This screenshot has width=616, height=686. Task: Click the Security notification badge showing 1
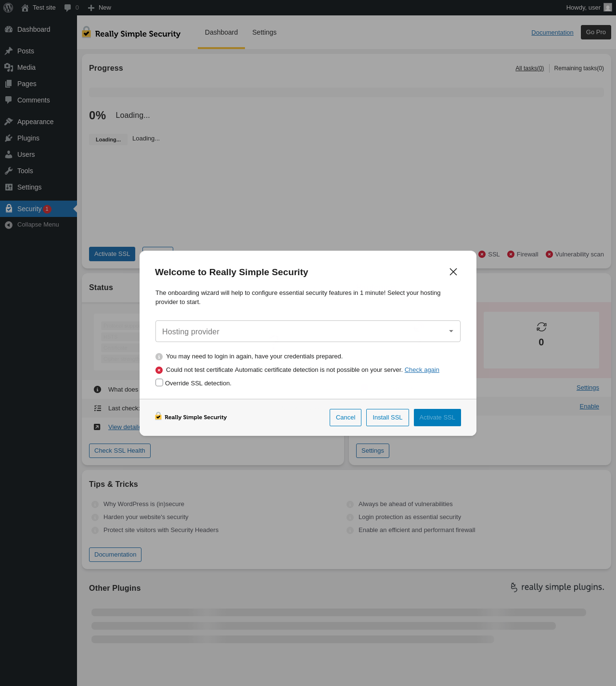click(x=47, y=209)
